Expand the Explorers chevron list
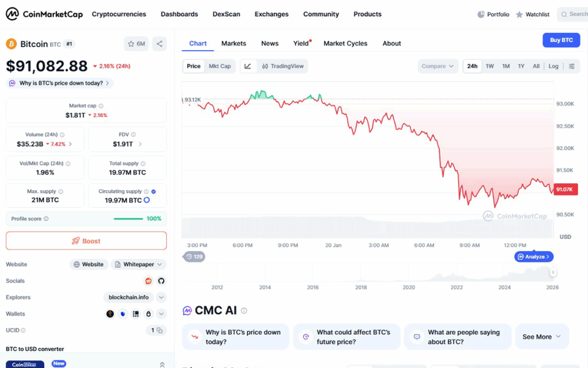Image resolution: width=588 pixels, height=368 pixels. click(x=161, y=297)
